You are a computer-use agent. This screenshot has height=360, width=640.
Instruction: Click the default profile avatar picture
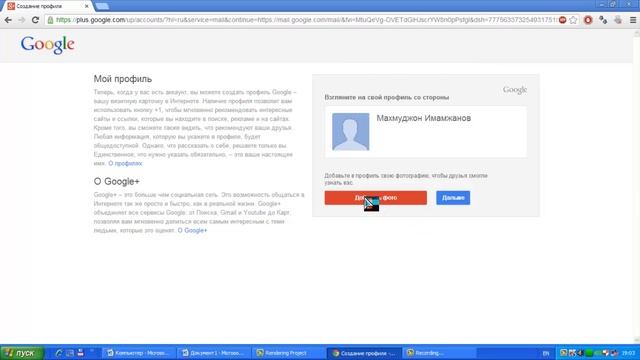click(351, 132)
